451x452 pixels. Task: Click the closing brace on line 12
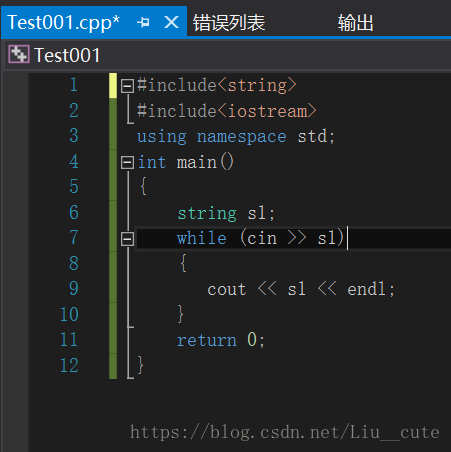coord(141,365)
